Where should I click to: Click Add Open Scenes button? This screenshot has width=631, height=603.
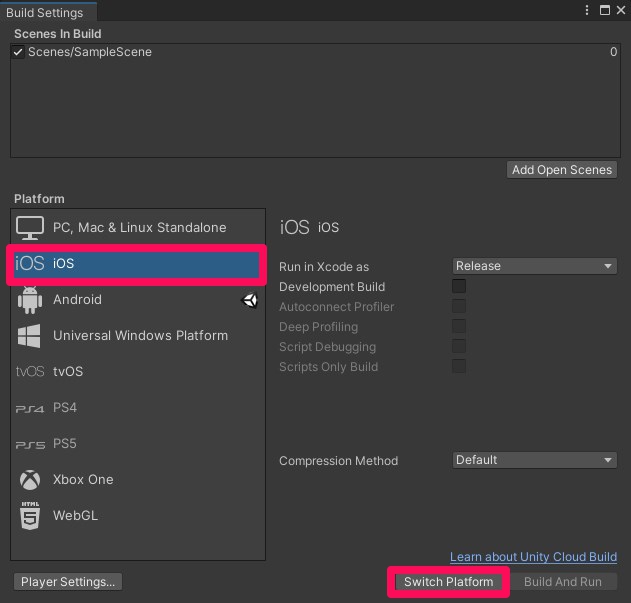click(x=562, y=170)
